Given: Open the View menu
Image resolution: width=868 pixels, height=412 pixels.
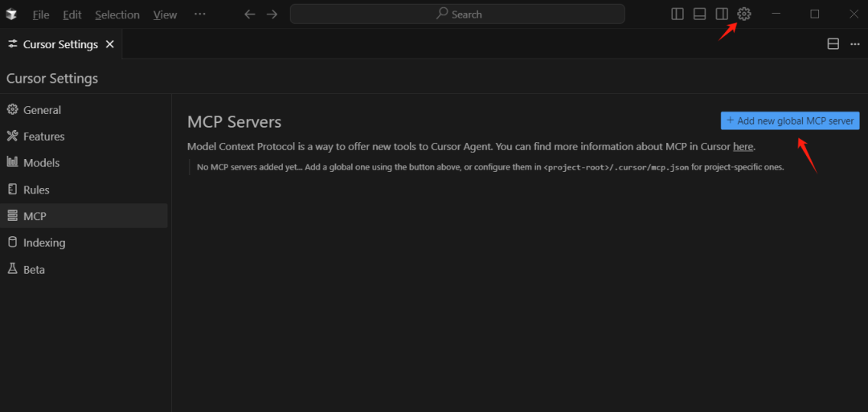Looking at the screenshot, I should click(165, 15).
